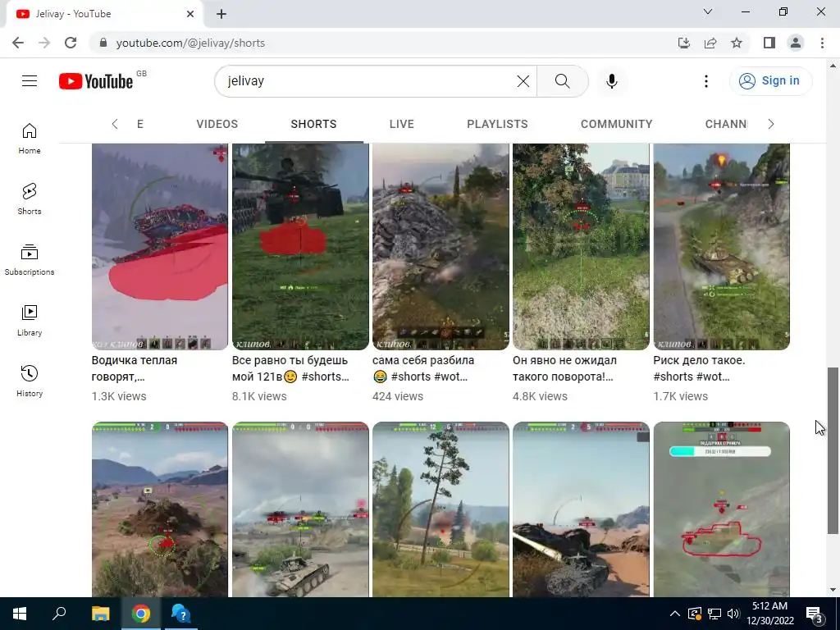The image size is (840, 630).
Task: Share this page via Chrome share icon
Action: coord(710,43)
